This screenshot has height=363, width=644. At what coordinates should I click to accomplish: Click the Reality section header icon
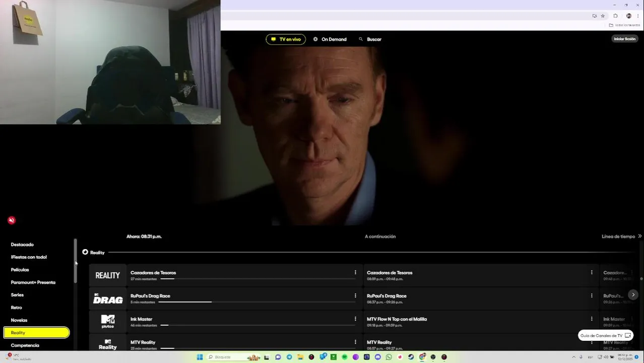pos(85,252)
